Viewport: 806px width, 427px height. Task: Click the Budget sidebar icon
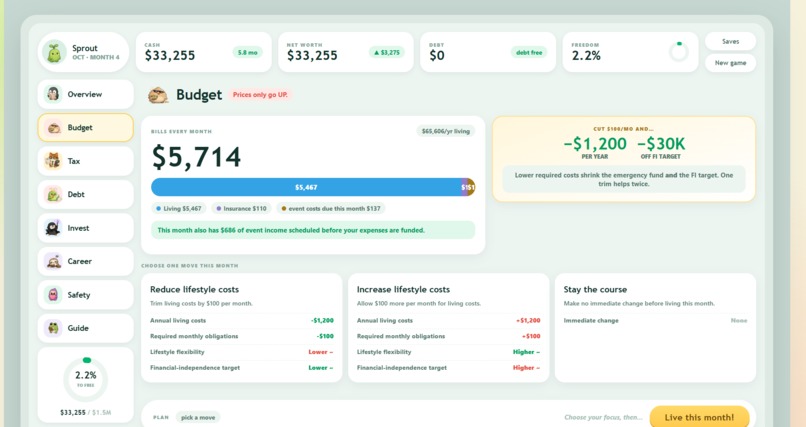tap(54, 127)
